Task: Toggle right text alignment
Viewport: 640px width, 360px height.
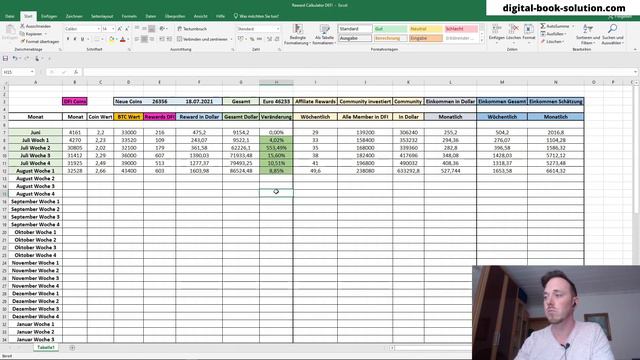Action: [x=151, y=39]
